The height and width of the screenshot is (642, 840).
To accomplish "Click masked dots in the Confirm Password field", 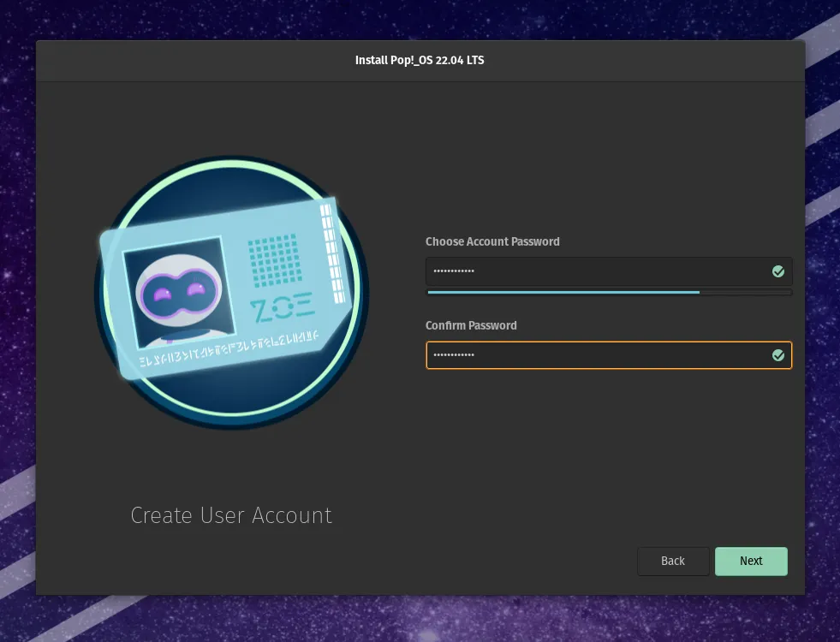I will (x=454, y=355).
